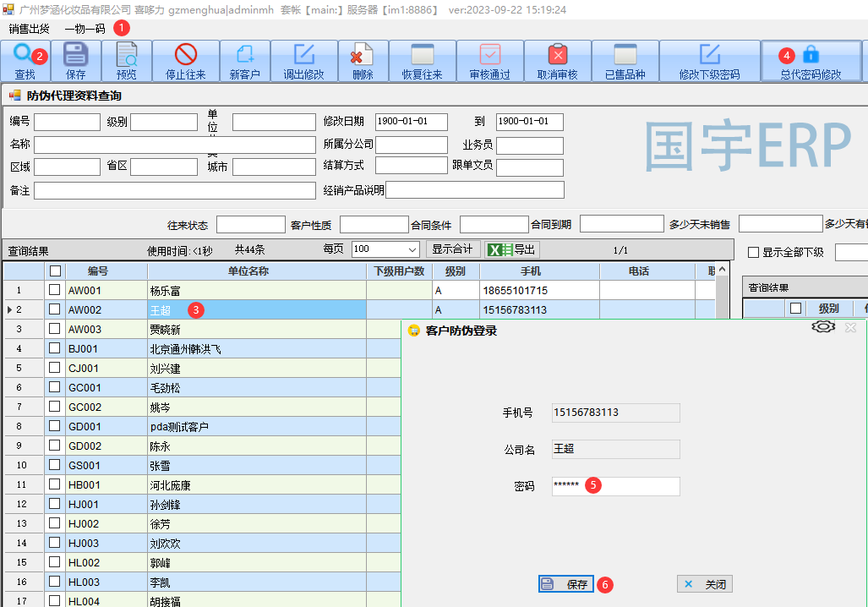The height and width of the screenshot is (607, 868).
Task: Expand the 每页 page size dropdown
Action: click(412, 249)
